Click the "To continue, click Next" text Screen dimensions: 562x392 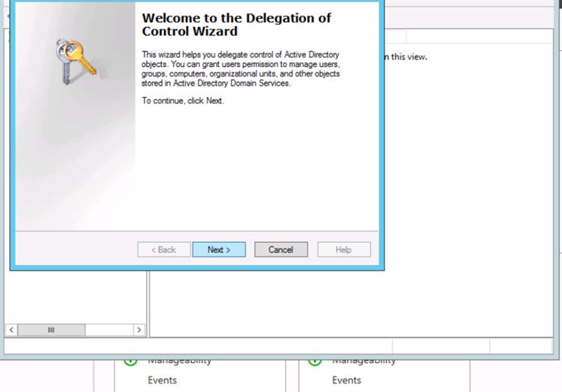[x=183, y=102]
